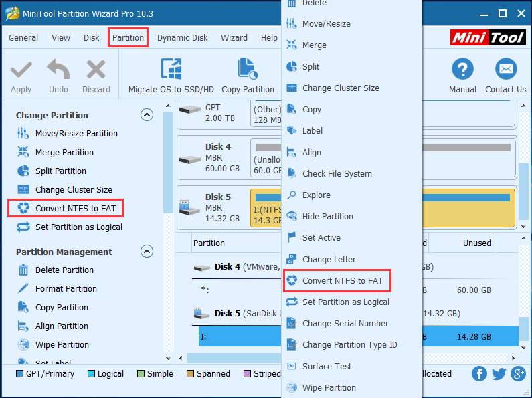
Task: Choose Split from the dropdown menu
Action: click(352, 66)
